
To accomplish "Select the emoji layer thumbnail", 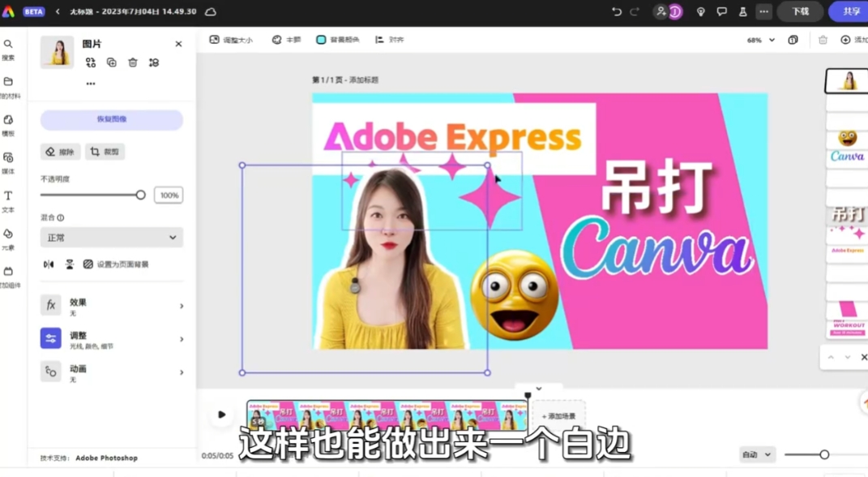I will tap(847, 137).
